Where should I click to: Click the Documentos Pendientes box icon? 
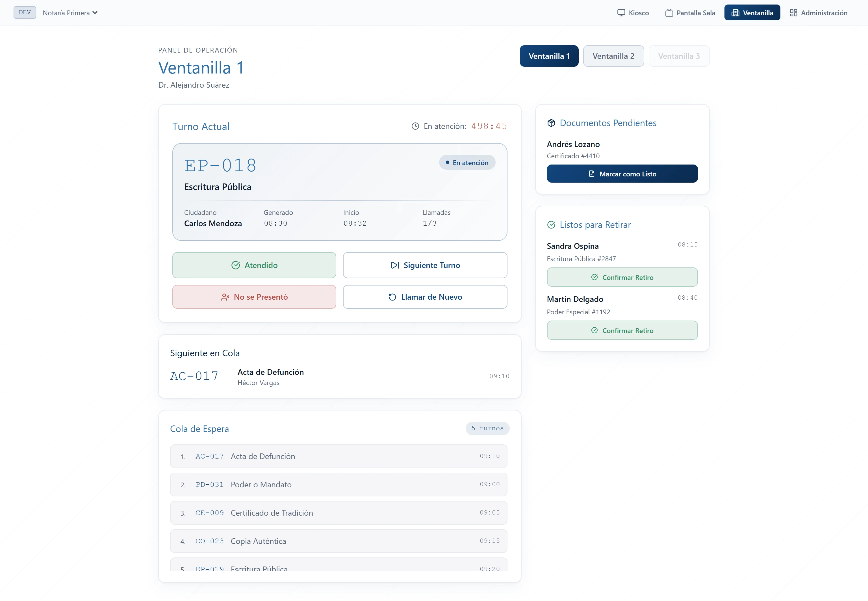pos(551,123)
